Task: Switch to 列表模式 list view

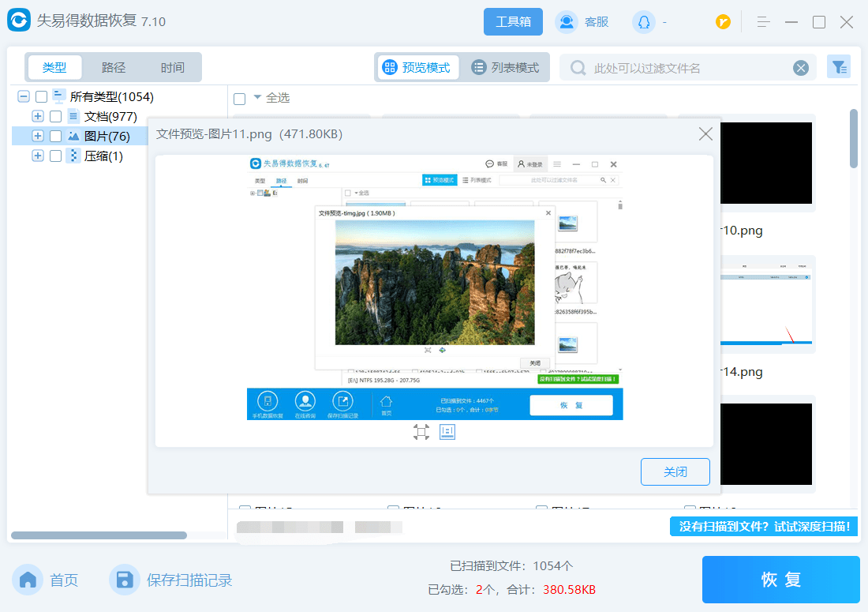Action: (x=505, y=68)
